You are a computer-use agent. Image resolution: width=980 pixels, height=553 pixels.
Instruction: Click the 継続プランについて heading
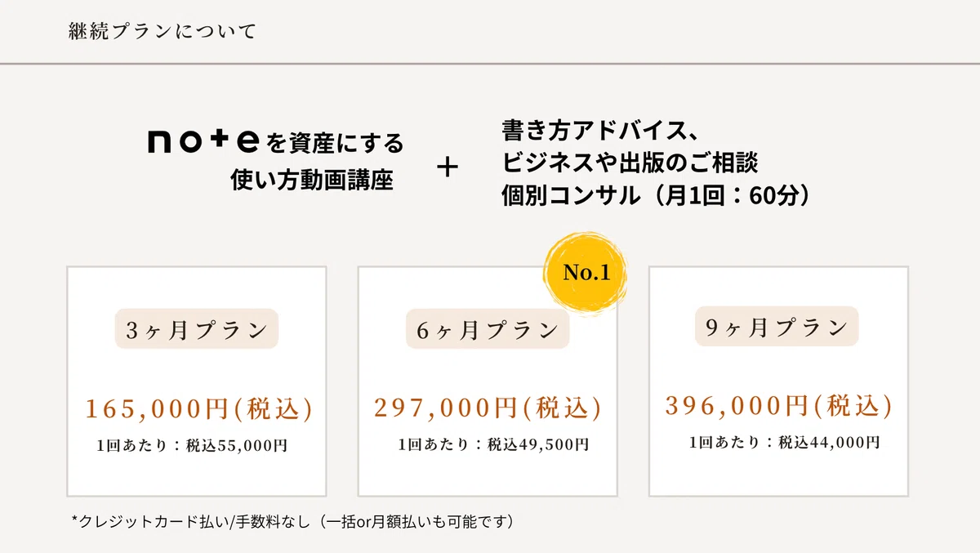[163, 32]
